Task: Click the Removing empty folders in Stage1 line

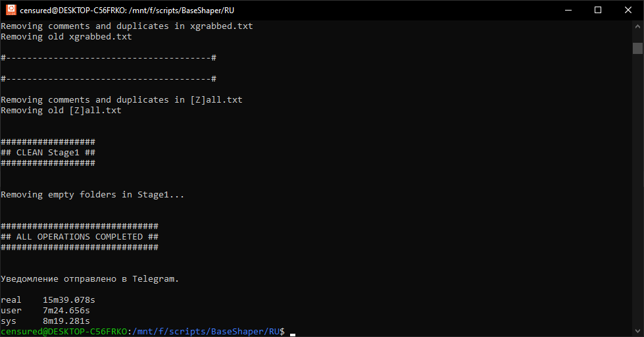Action: coord(93,195)
